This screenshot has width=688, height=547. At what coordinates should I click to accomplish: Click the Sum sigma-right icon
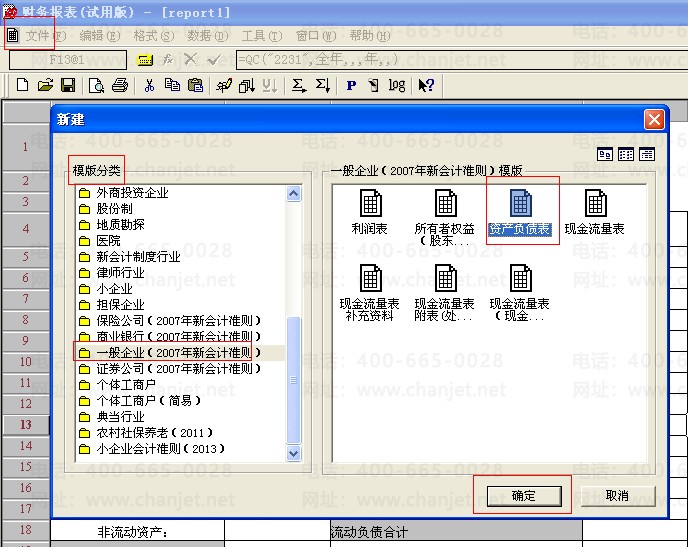299,85
